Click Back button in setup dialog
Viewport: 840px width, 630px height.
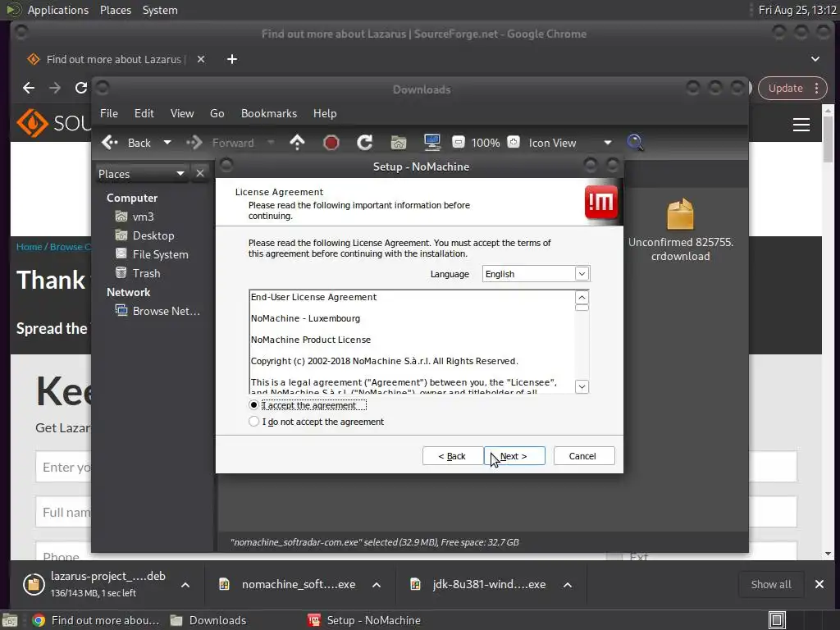pos(453,456)
